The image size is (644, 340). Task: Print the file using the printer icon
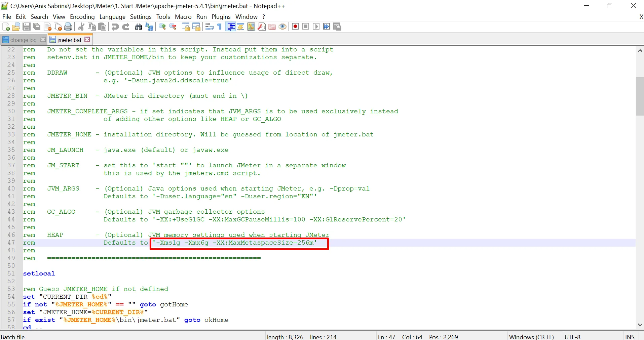(68, 27)
